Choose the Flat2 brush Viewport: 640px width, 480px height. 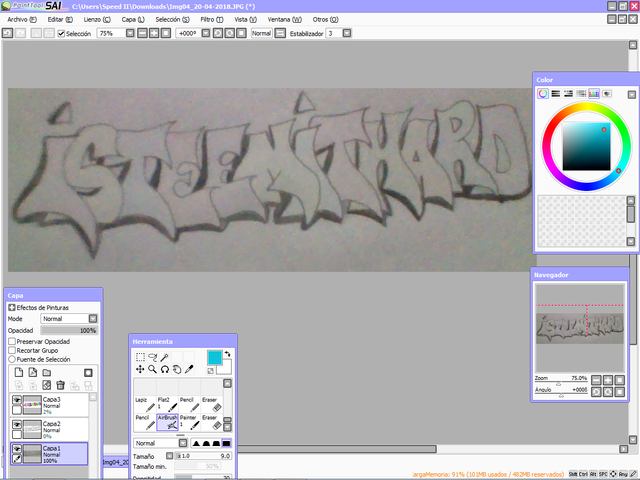tap(167, 404)
